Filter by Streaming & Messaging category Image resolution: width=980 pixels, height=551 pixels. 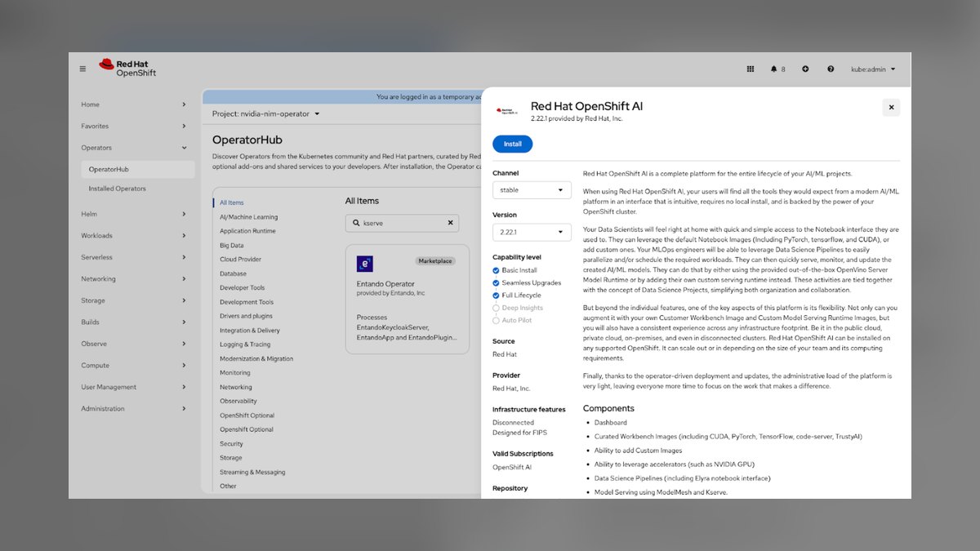252,472
